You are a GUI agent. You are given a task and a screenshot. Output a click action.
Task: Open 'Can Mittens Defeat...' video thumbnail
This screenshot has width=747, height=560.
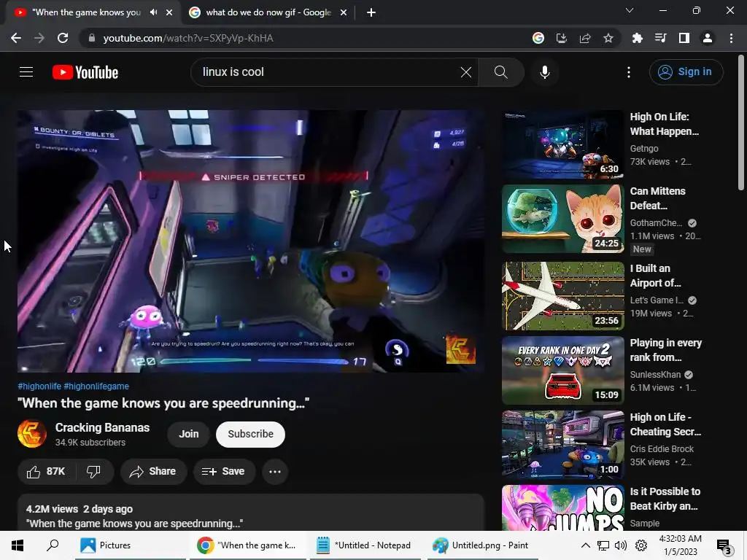(x=562, y=219)
